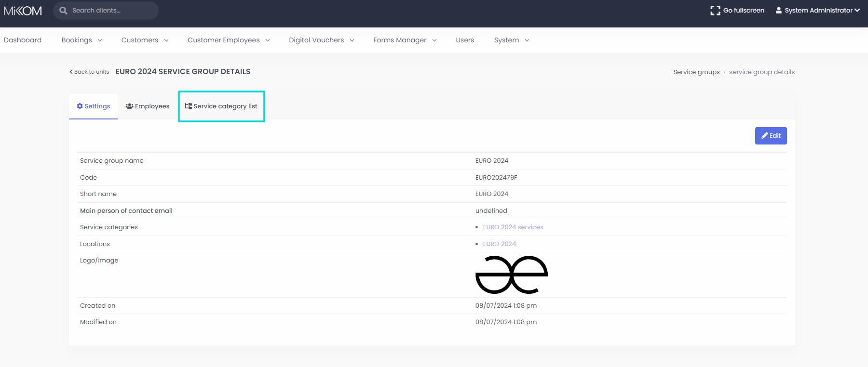Viewport: 868px width, 367px height.
Task: Expand the System menu
Action: pyautogui.click(x=511, y=40)
